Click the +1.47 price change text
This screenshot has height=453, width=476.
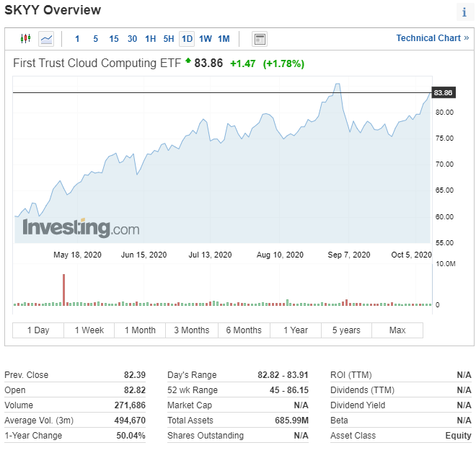point(243,63)
